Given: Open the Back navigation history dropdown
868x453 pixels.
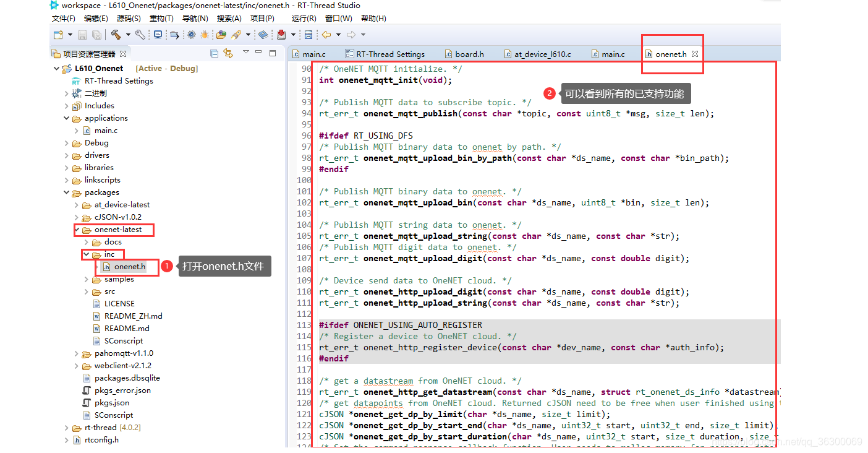Looking at the screenshot, I should coord(338,35).
